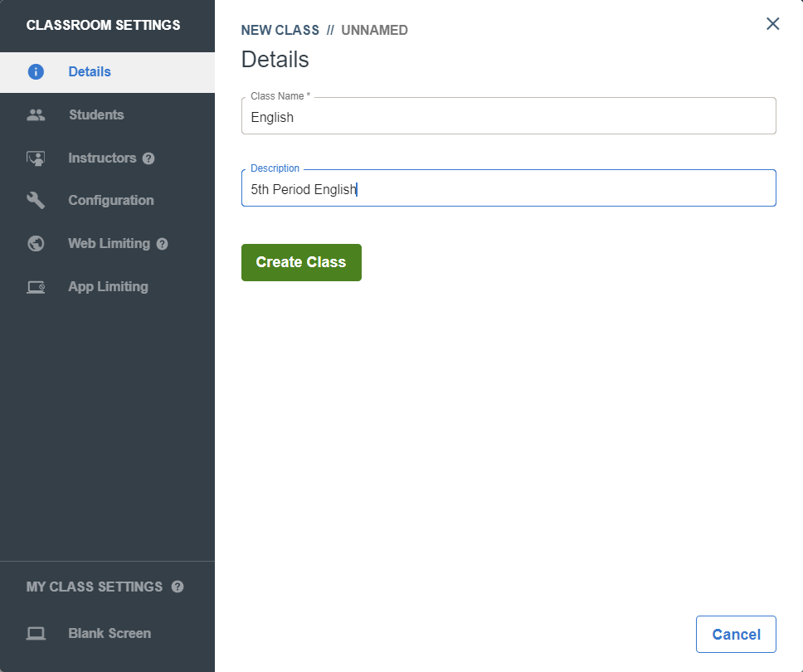Click the Blank Screen laptop icon

pyautogui.click(x=36, y=634)
